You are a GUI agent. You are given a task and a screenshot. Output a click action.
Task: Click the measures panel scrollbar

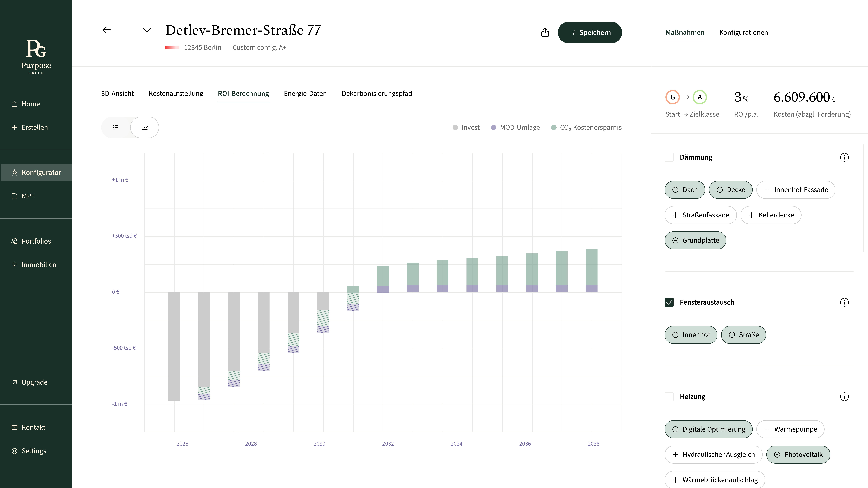(x=863, y=198)
